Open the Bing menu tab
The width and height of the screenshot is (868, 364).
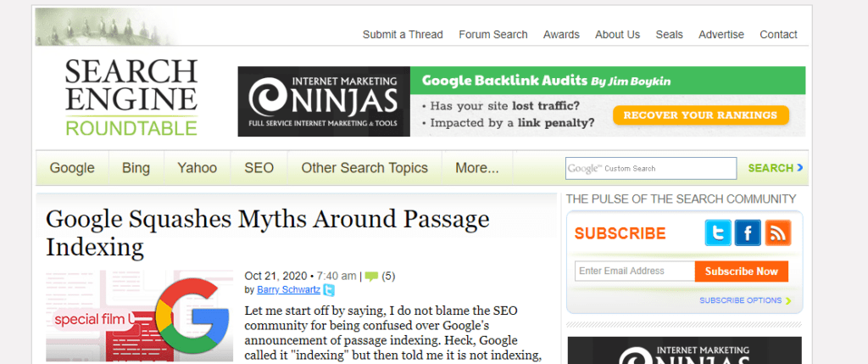coord(136,168)
